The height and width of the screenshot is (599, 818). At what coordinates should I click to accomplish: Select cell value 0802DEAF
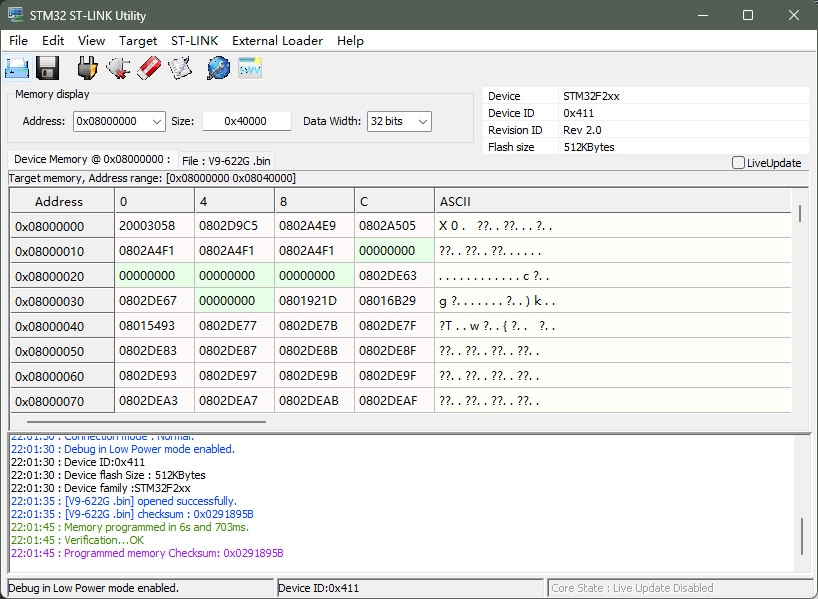pos(394,401)
